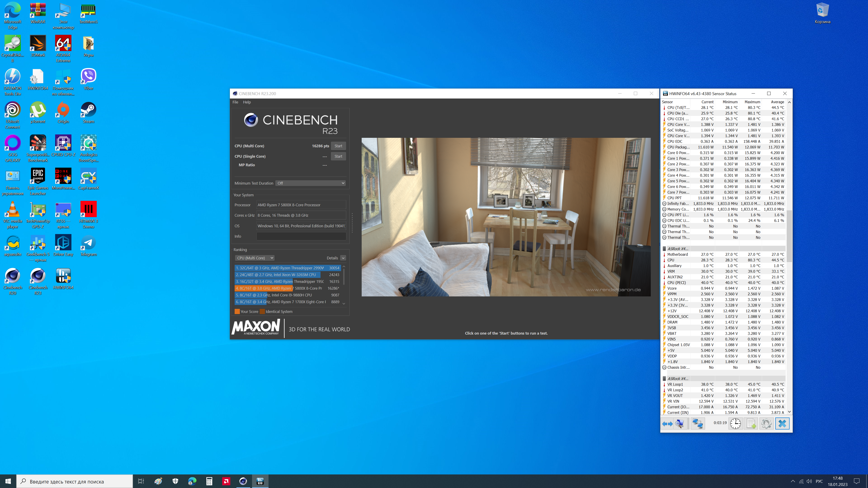This screenshot has height=488, width=868.
Task: Open HWiNFO sensor settings gear
Action: click(x=766, y=423)
